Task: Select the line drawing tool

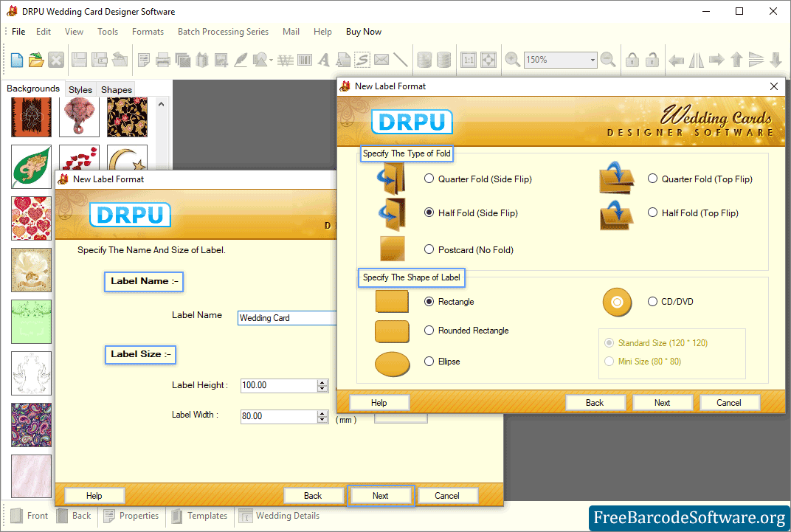Action: 401,60
